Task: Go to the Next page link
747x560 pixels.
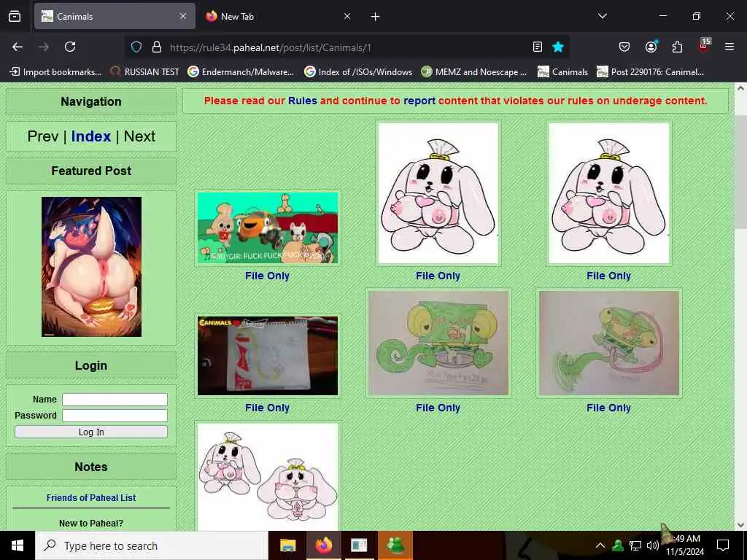Action: (139, 136)
